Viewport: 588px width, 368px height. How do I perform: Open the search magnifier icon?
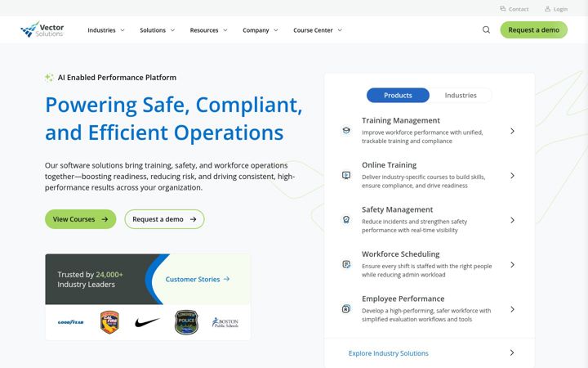(486, 29)
